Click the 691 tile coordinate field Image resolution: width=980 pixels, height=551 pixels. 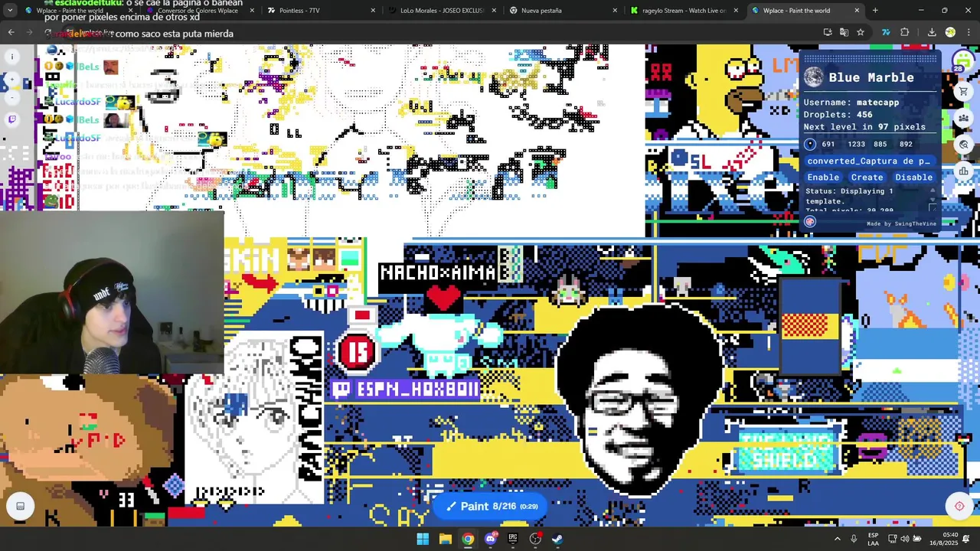click(x=828, y=144)
